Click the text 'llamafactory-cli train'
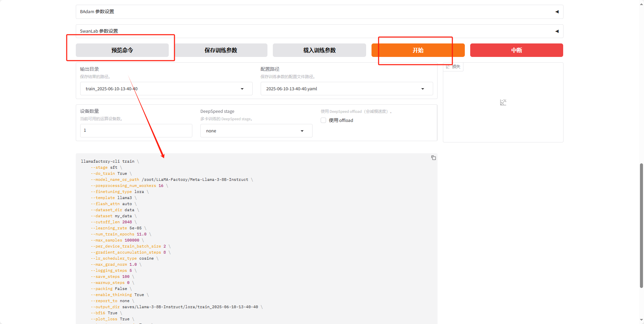The image size is (644, 324). click(108, 161)
